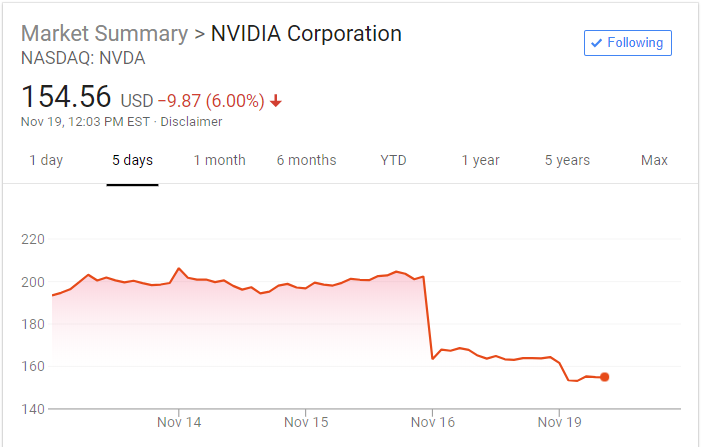Viewport: 701px width, 447px height.
Task: Click the orange current price dot
Action: (x=604, y=377)
